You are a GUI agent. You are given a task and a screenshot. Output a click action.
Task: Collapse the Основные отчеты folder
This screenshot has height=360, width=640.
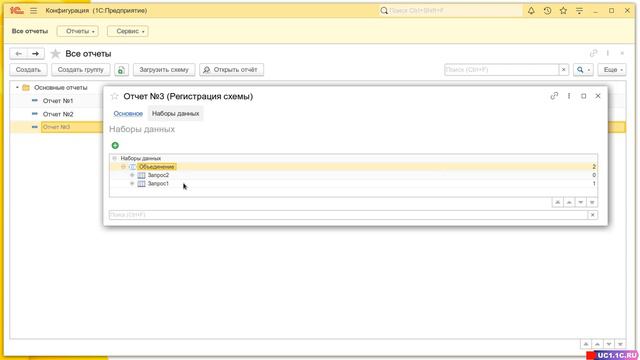[17, 88]
